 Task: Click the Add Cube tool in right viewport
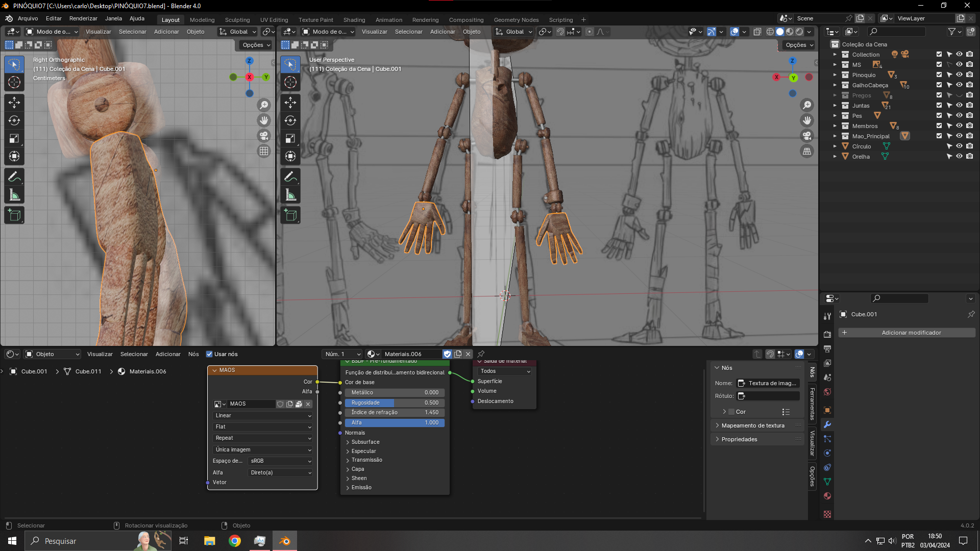tap(290, 215)
